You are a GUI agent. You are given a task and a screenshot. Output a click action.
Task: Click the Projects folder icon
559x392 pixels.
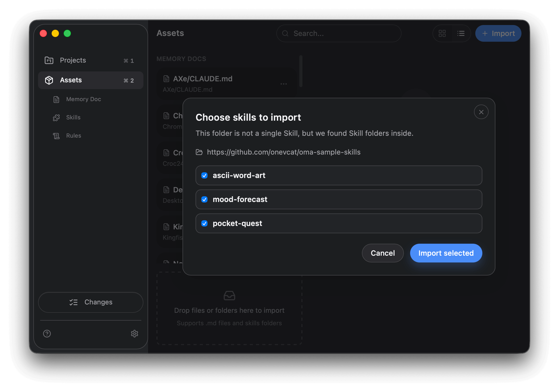[x=49, y=60]
